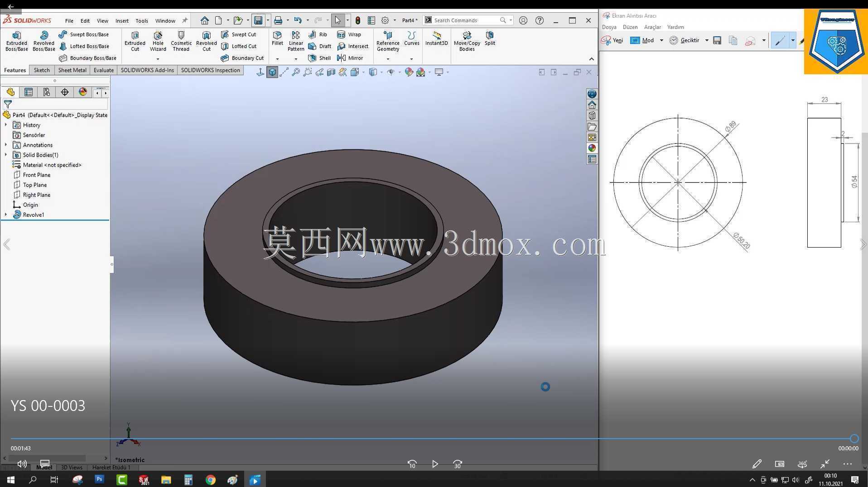The height and width of the screenshot is (487, 868).
Task: Choose the Draft tool
Action: (319, 46)
